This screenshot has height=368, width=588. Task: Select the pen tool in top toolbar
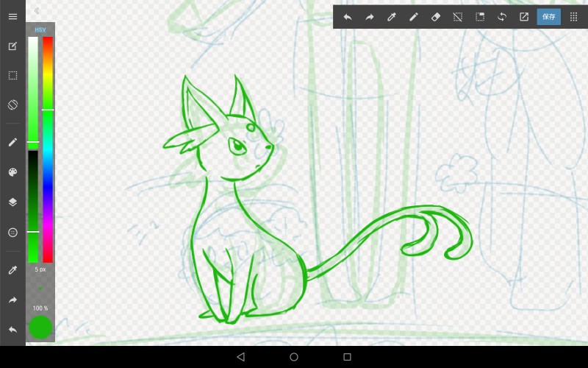[x=414, y=17]
